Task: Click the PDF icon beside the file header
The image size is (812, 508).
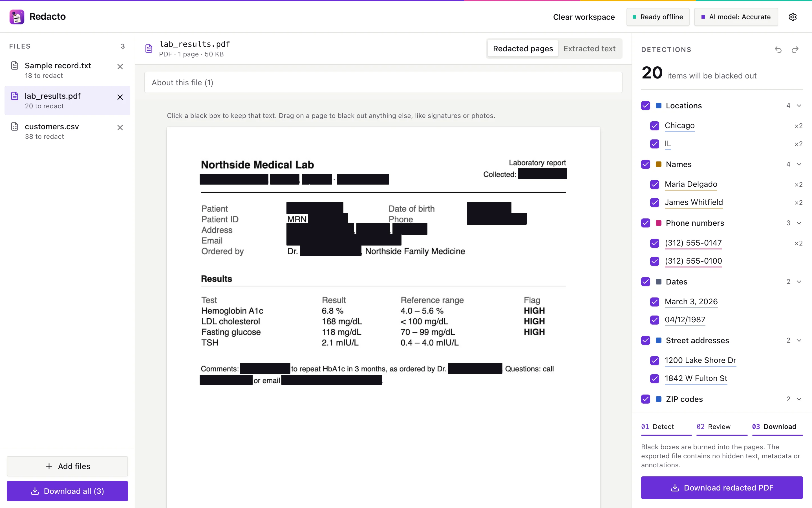Action: point(149,49)
